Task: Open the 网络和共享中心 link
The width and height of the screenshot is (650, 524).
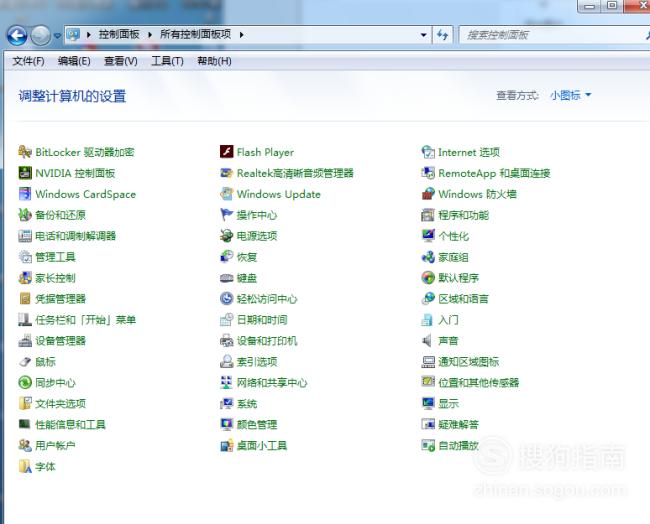Action: [272, 383]
